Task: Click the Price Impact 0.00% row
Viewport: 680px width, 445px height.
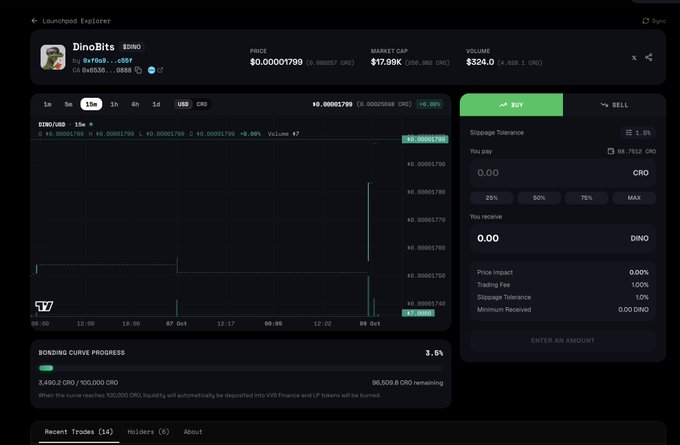Action: (x=562, y=272)
